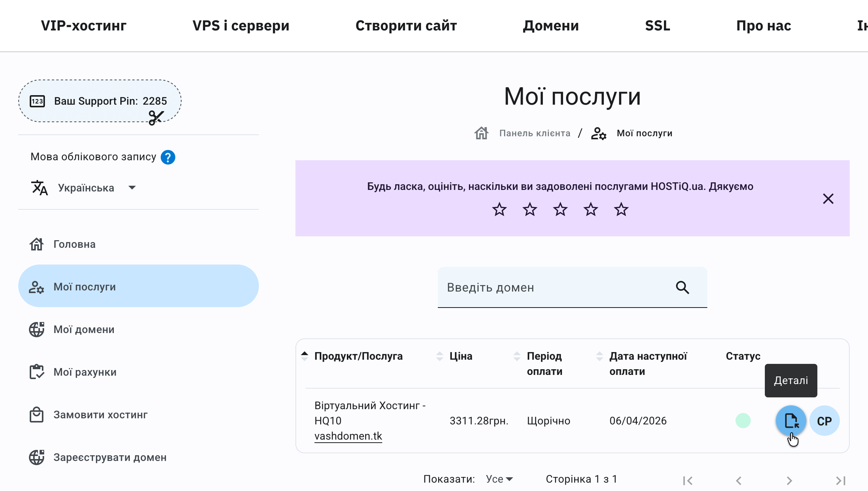
Task: Rate services with the third star
Action: [560, 209]
